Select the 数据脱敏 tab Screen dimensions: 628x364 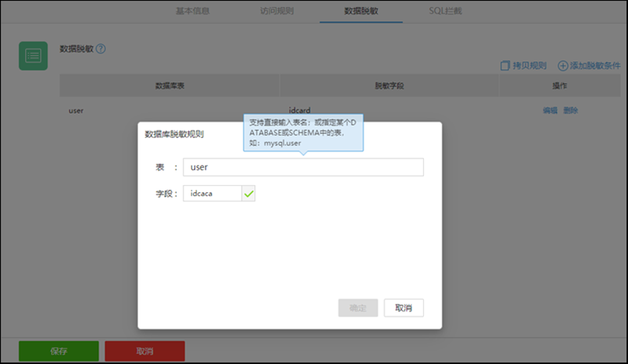(360, 12)
